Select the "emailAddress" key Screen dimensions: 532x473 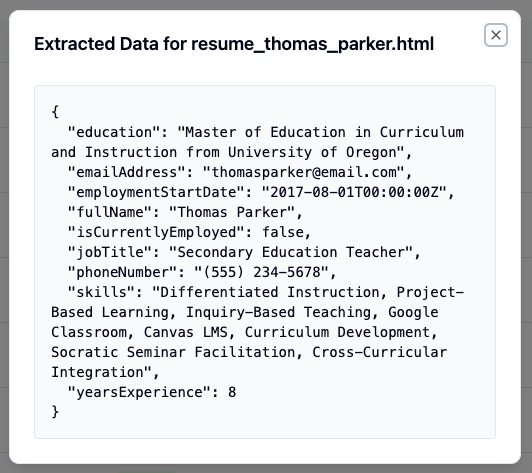pos(126,172)
